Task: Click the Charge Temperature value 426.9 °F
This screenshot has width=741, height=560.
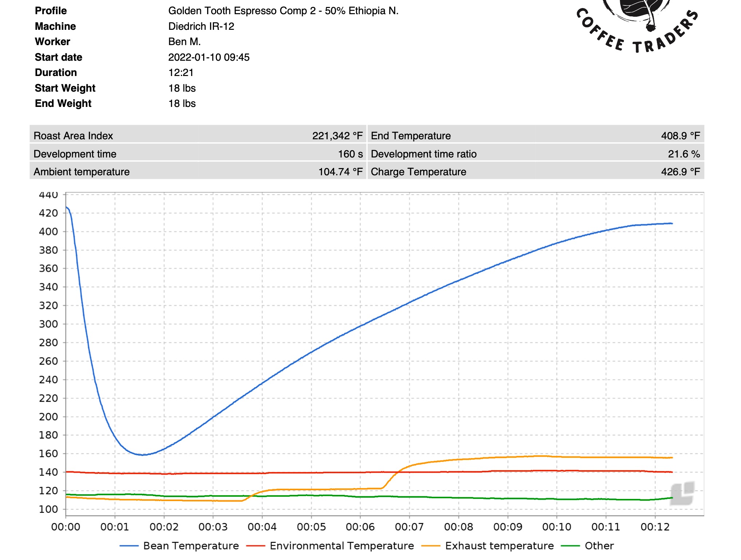Action: pos(680,172)
